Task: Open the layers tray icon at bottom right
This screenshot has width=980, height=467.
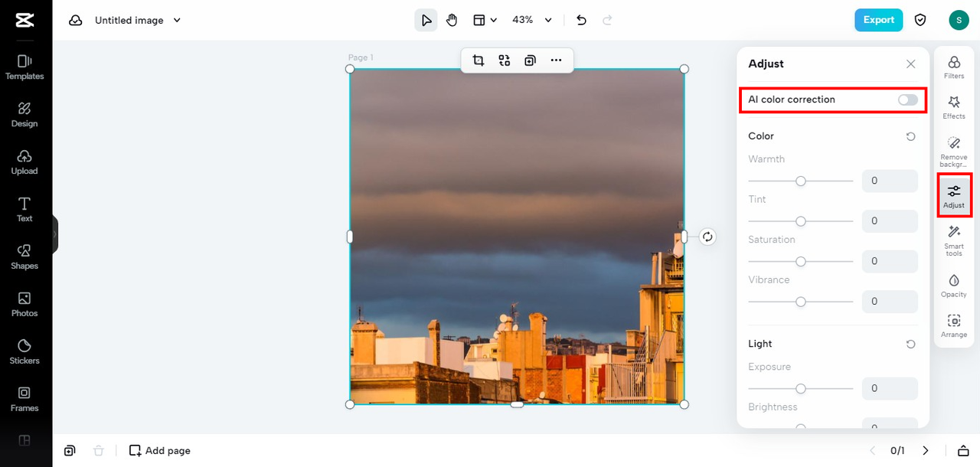Action: tap(963, 451)
